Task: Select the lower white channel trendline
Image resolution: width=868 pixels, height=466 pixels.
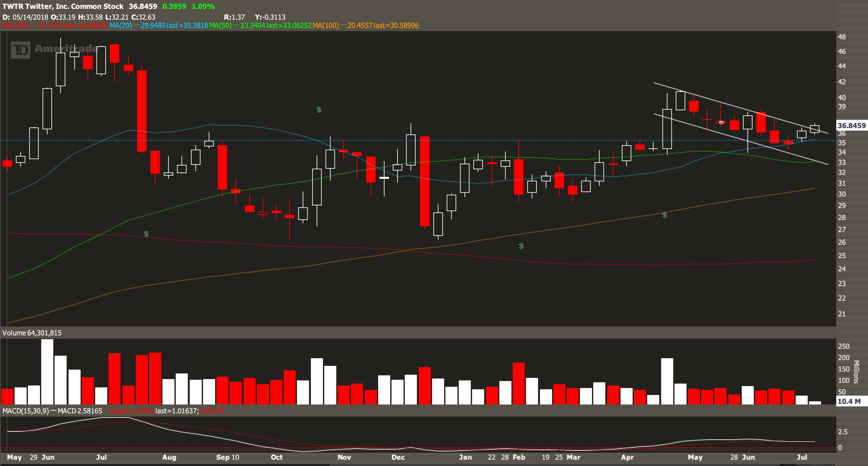Action: [x=741, y=139]
